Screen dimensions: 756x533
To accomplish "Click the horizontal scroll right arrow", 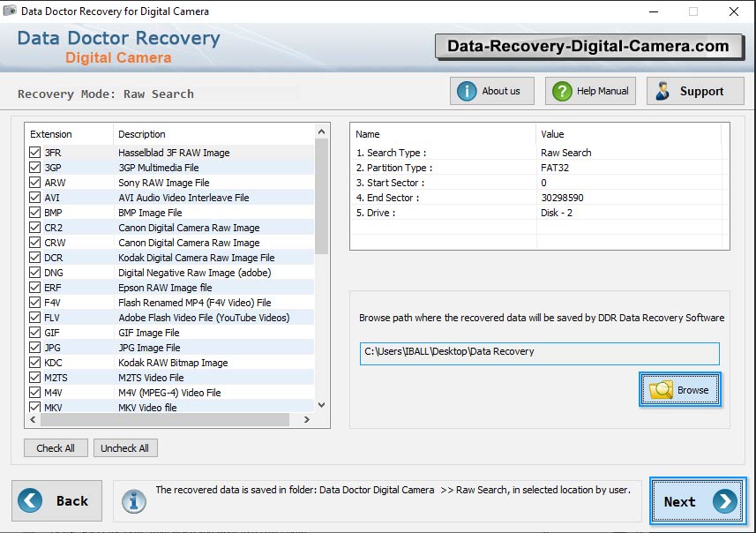I will tap(307, 420).
